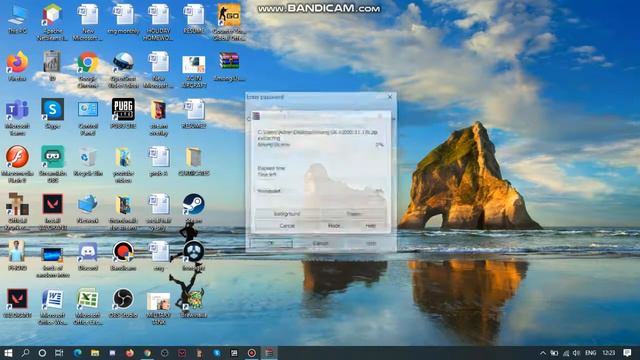Open taskbar Search
Viewport: 640px width, 360px height.
click(x=25, y=353)
